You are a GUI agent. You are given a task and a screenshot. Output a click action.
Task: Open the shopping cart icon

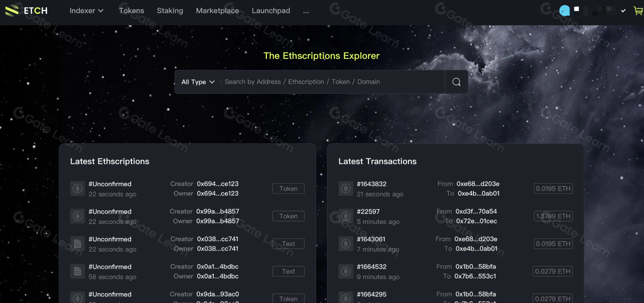pos(638,11)
